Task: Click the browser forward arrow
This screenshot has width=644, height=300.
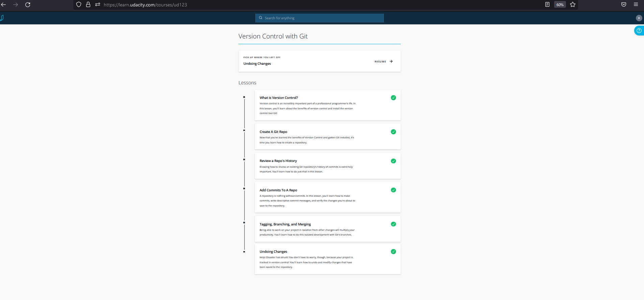Action: (x=16, y=5)
